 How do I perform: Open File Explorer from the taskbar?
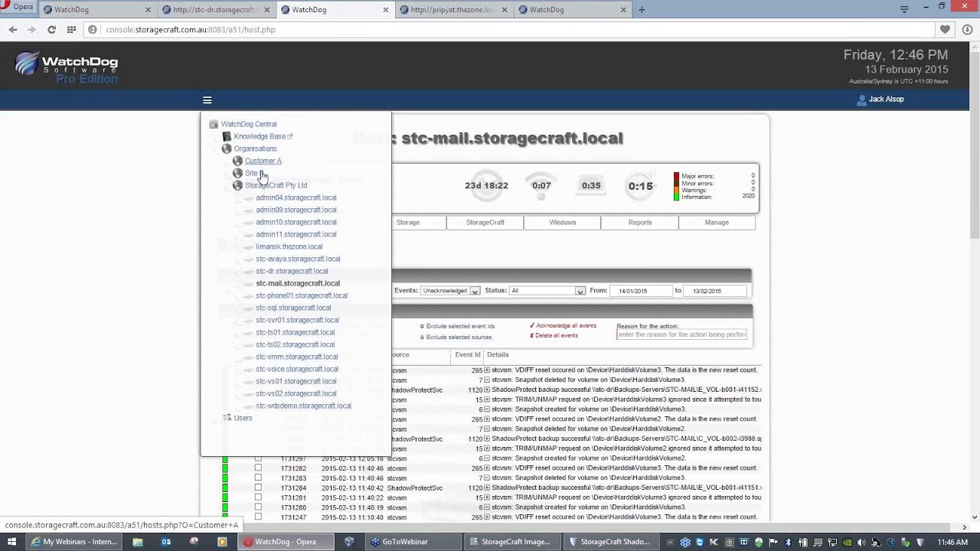coord(138,542)
